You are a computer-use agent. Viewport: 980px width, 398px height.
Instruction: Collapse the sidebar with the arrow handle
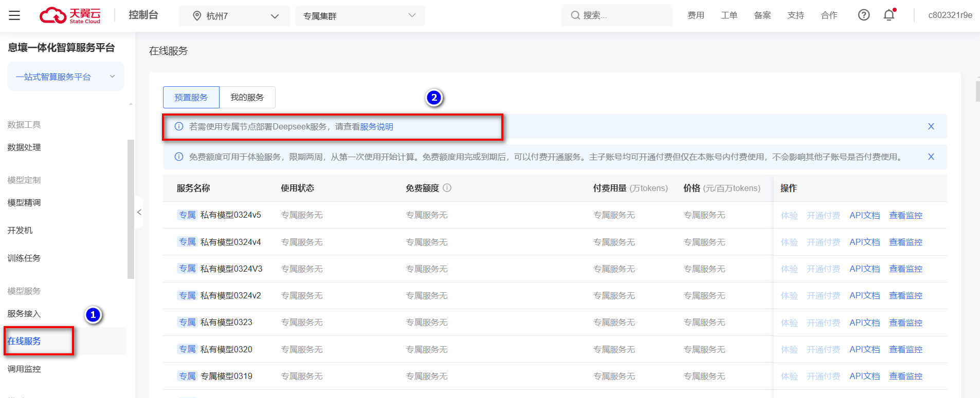pos(139,212)
